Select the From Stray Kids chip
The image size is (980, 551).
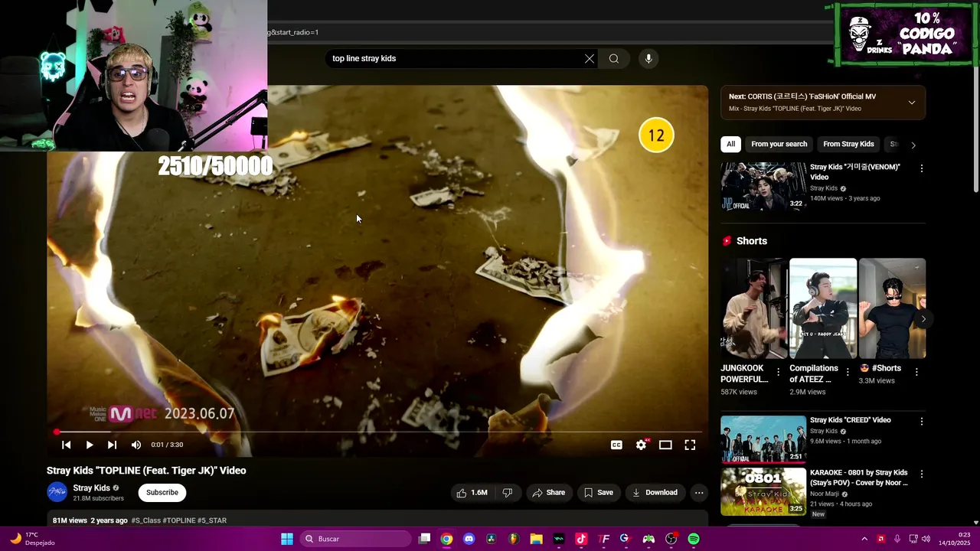tap(848, 144)
